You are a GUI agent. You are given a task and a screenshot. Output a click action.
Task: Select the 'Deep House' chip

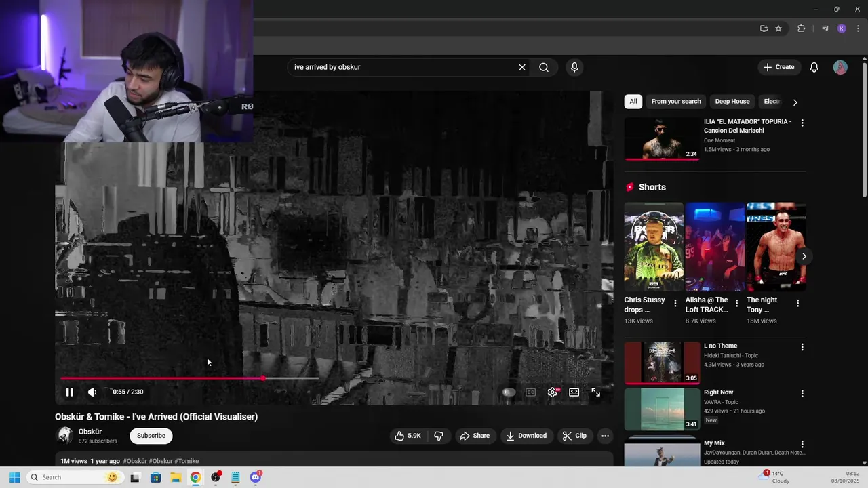(732, 102)
